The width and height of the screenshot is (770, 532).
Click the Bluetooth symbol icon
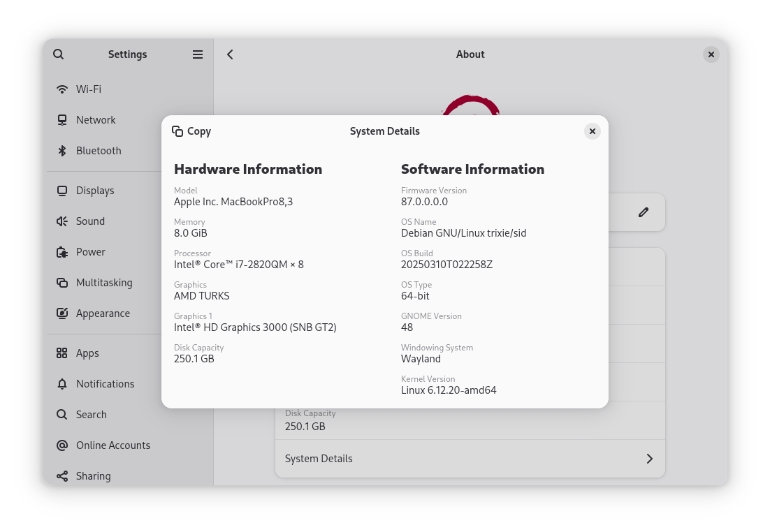click(62, 151)
